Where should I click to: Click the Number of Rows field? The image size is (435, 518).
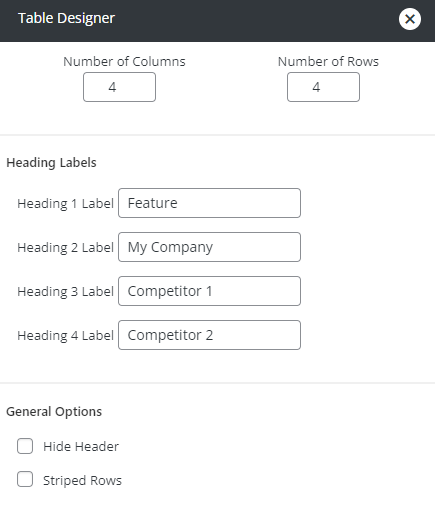point(323,87)
